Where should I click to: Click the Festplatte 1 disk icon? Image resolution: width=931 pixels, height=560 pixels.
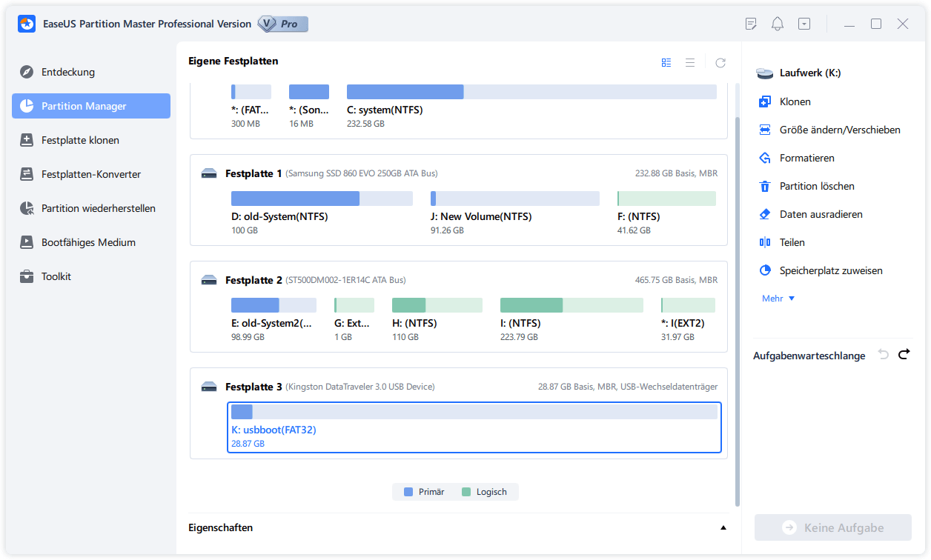[x=209, y=173]
